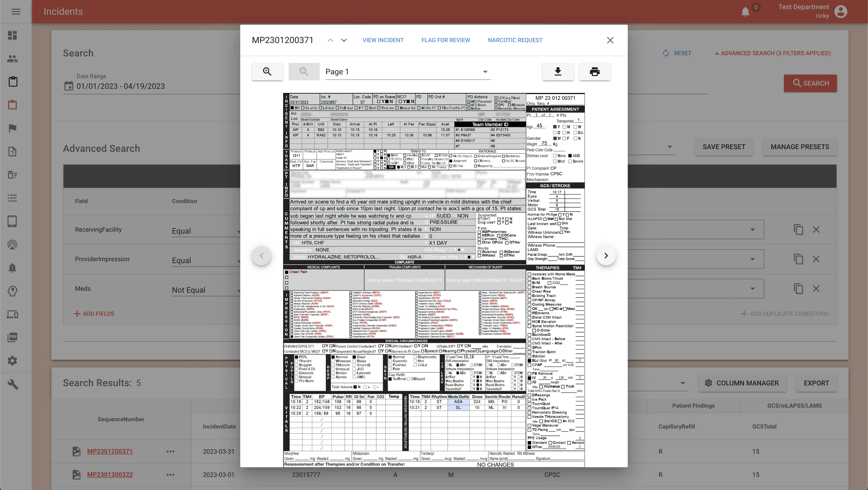This screenshot has width=868, height=490.
Task: Click the red SEARCH button
Action: [x=810, y=83]
